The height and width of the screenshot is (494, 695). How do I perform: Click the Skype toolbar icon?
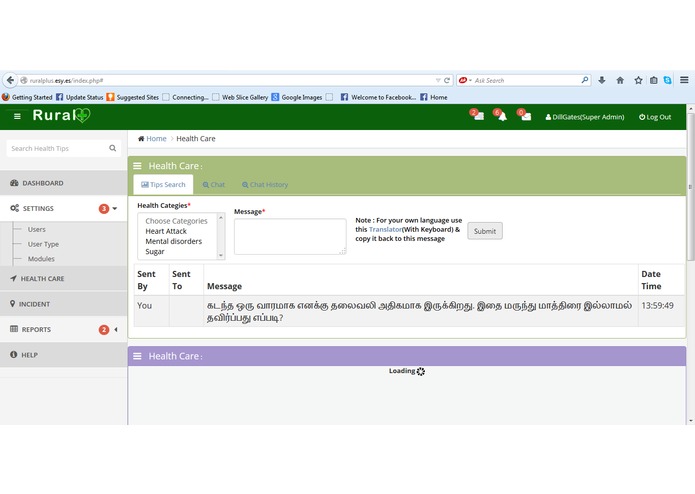tap(667, 80)
